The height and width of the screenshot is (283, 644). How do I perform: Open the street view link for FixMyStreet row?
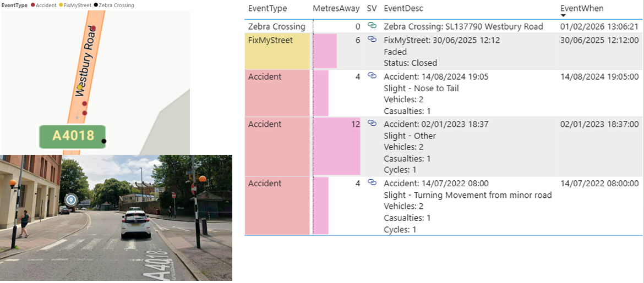[x=372, y=40]
